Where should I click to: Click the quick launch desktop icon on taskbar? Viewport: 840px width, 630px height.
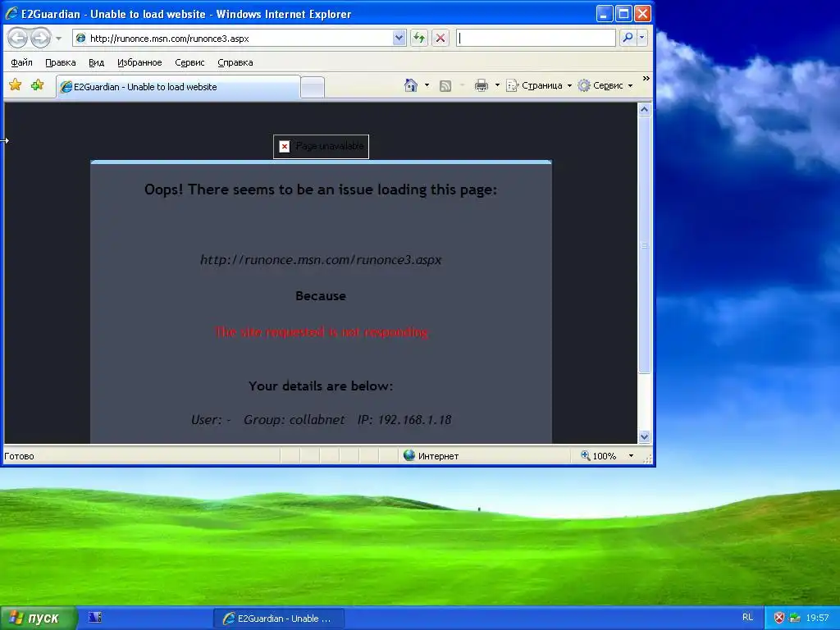click(95, 618)
